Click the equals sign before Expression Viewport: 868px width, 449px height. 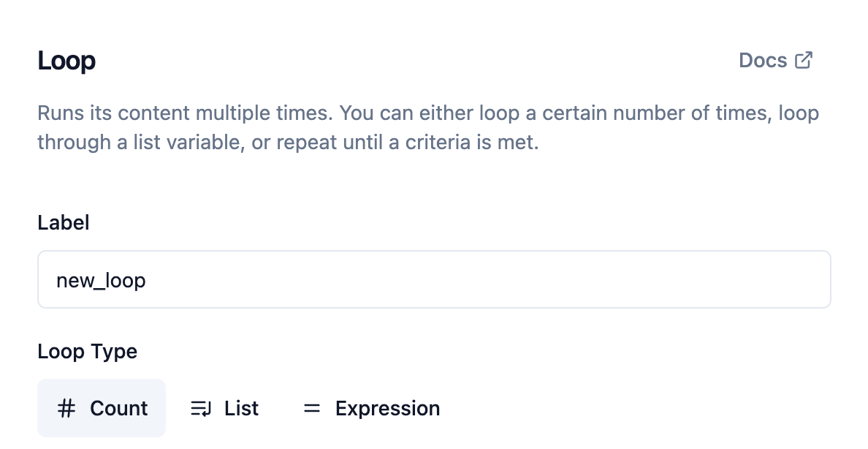pos(312,409)
